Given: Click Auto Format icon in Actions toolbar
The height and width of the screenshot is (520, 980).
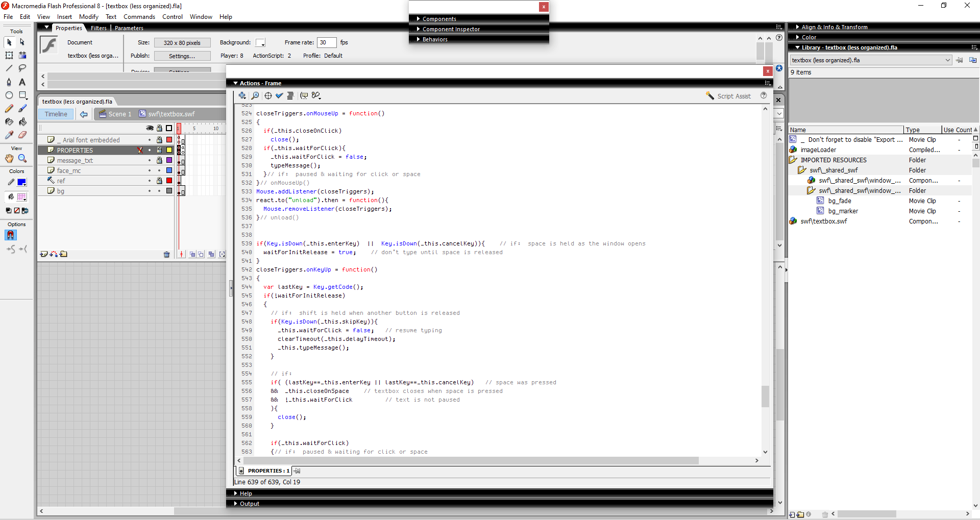Looking at the screenshot, I should pyautogui.click(x=290, y=96).
